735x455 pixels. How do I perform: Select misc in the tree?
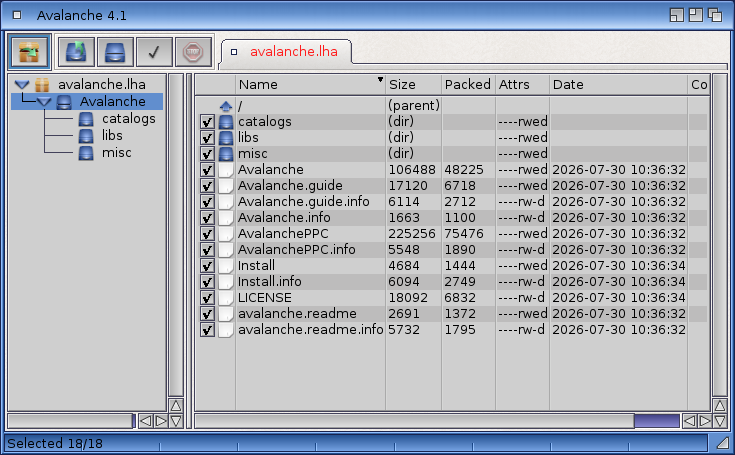117,153
